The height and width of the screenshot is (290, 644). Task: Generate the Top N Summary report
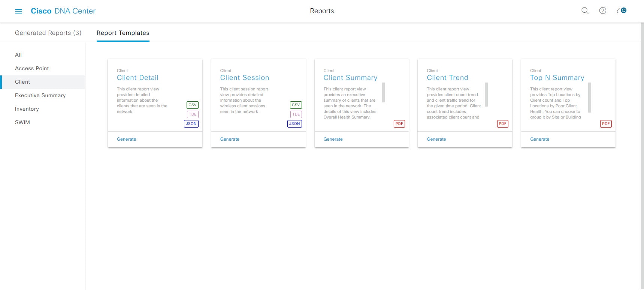pyautogui.click(x=540, y=139)
